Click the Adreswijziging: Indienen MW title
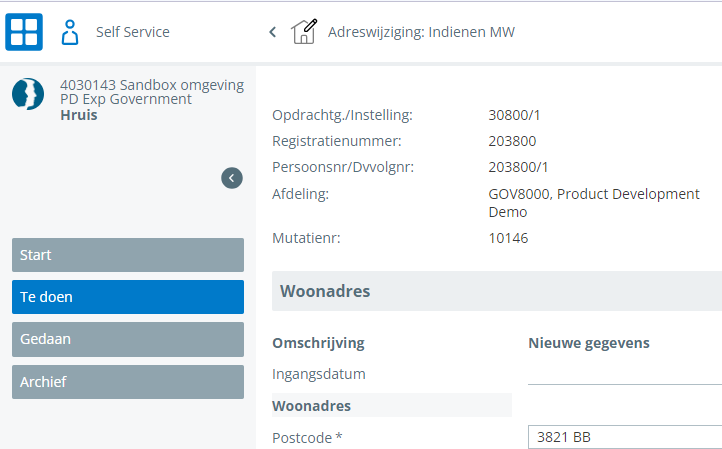The image size is (722, 449). pyautogui.click(x=421, y=32)
